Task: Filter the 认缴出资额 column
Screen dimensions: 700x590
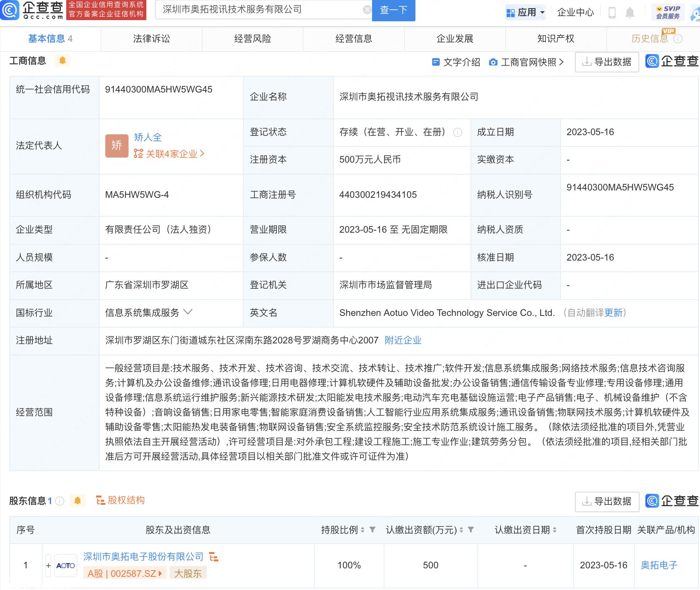Action: [471, 530]
